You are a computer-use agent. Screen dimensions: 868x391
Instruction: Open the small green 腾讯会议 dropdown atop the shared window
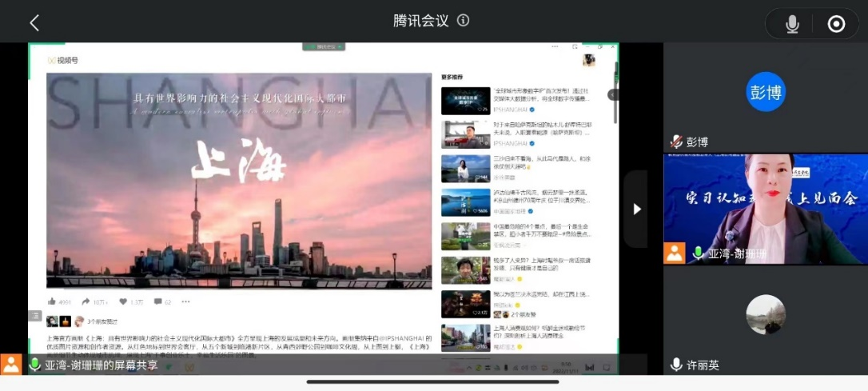pos(323,47)
